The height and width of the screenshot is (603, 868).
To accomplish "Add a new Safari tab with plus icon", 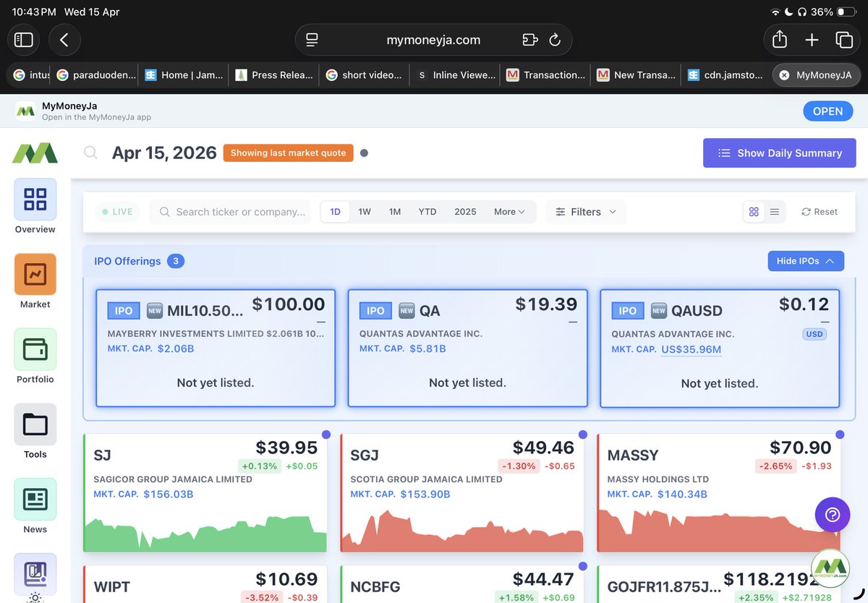I will (x=812, y=40).
